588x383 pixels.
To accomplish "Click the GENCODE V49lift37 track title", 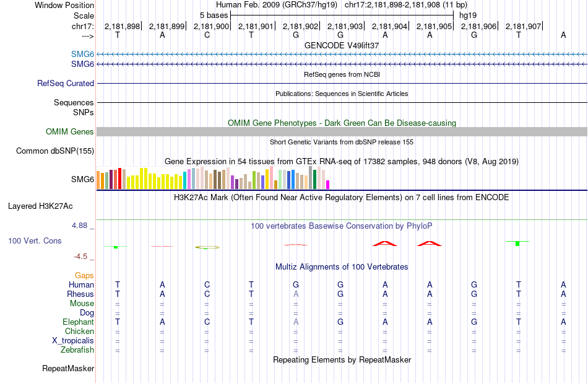I will coord(342,45).
